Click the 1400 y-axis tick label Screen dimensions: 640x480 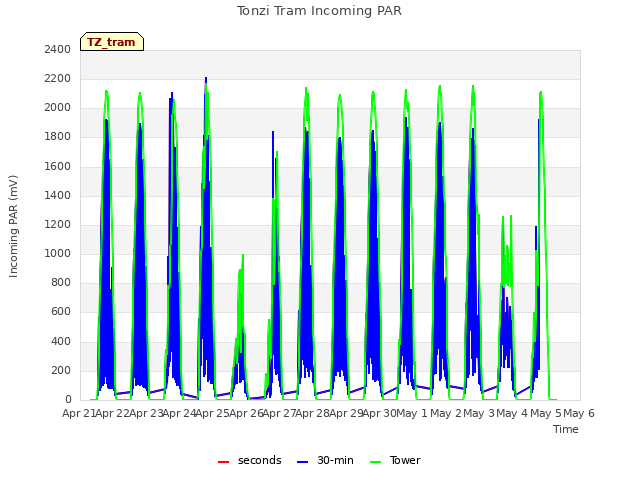tap(58, 195)
